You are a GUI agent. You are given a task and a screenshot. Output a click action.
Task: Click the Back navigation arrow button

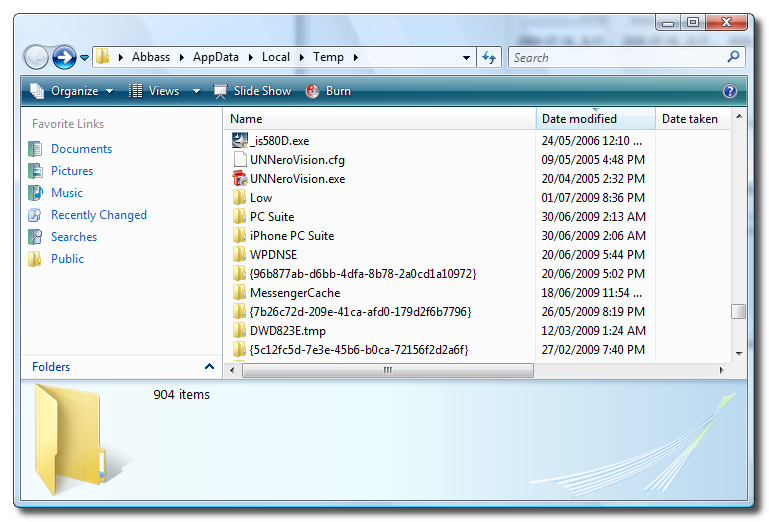coord(36,57)
